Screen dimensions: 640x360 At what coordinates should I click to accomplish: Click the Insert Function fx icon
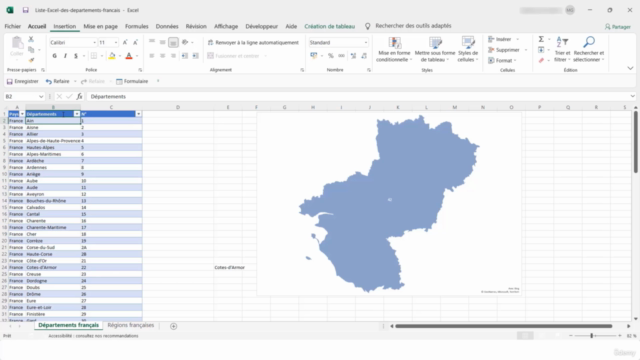pyautogui.click(x=80, y=96)
